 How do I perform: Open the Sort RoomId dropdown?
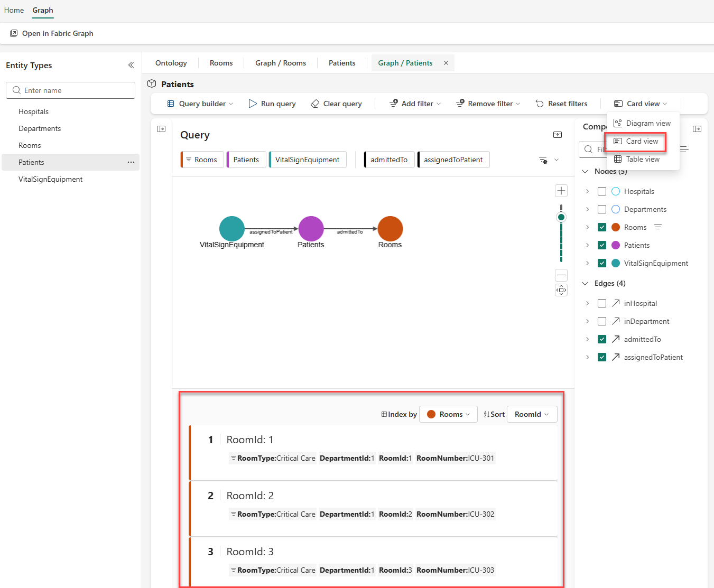click(532, 414)
